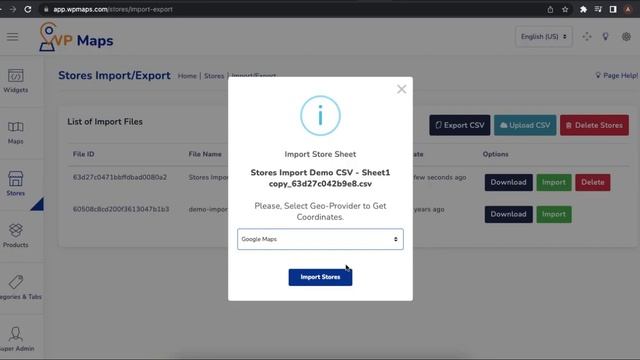Click the browser address bar URL
640x360 pixels.
click(113, 9)
